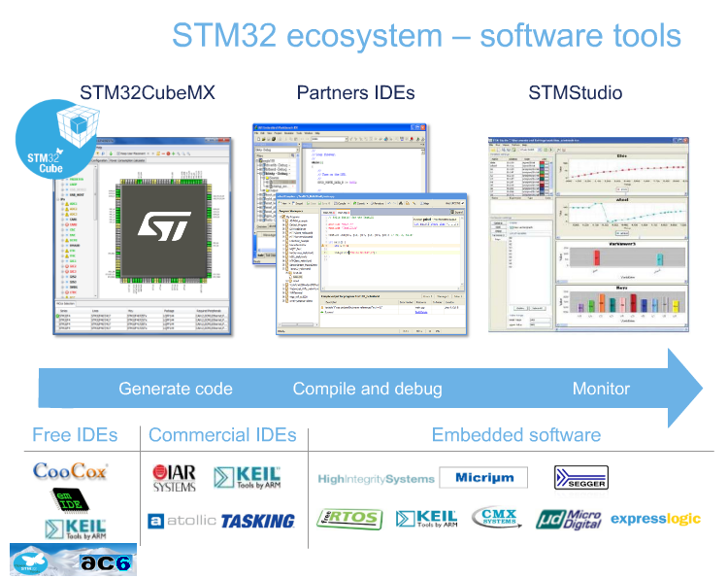
Task: Open the rear IAR Embedded Workbench screenshot
Action: pyautogui.click(x=340, y=158)
